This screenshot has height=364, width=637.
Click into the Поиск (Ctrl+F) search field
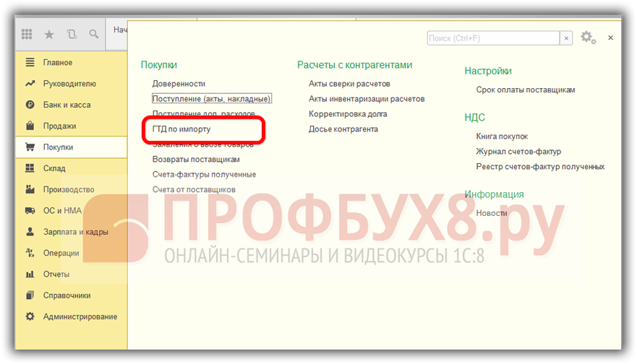(492, 38)
